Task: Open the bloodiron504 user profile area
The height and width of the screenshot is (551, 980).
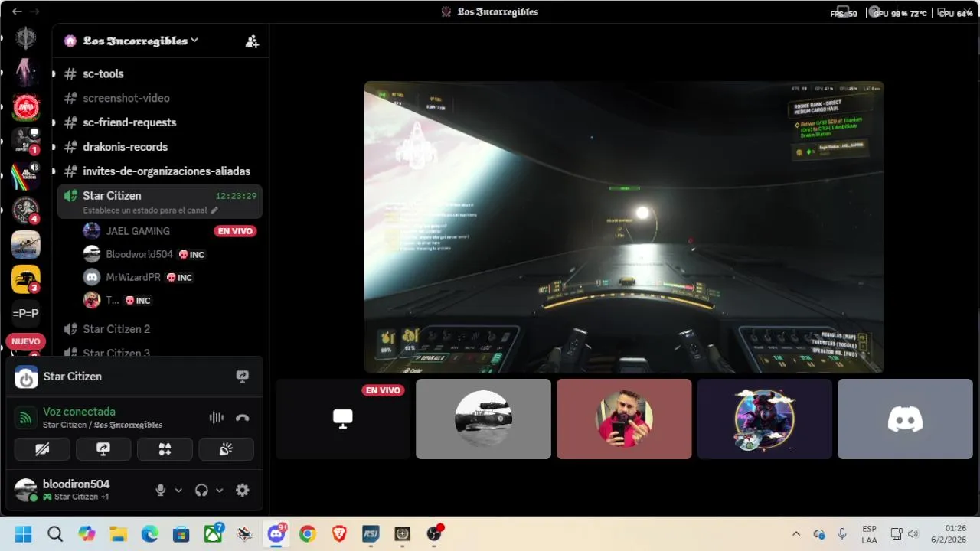Action: 77,490
